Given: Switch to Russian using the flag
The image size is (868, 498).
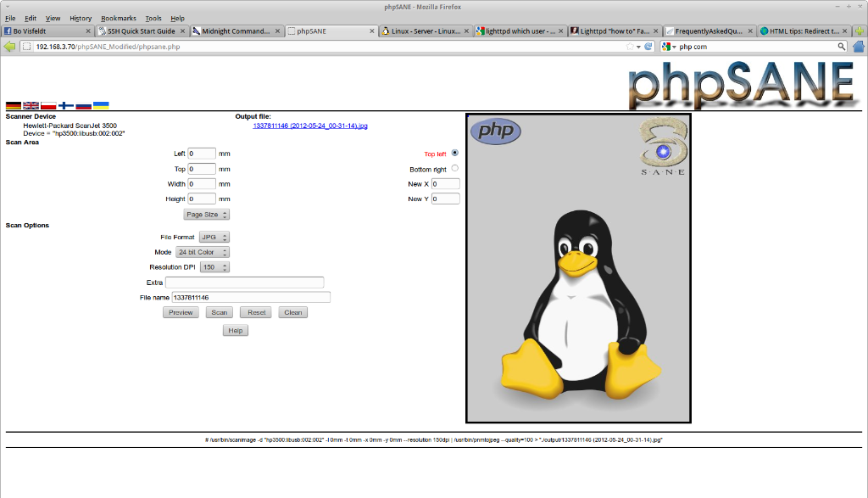Looking at the screenshot, I should tap(84, 105).
